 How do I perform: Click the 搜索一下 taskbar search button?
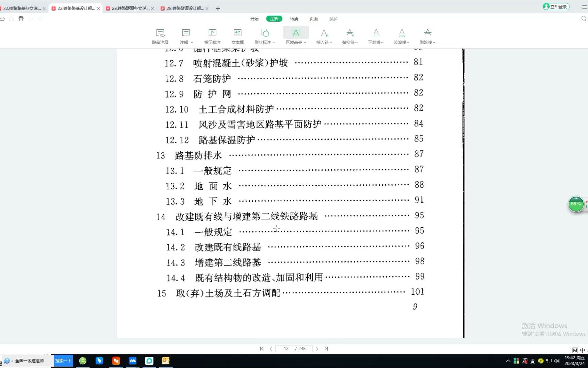tap(64, 361)
